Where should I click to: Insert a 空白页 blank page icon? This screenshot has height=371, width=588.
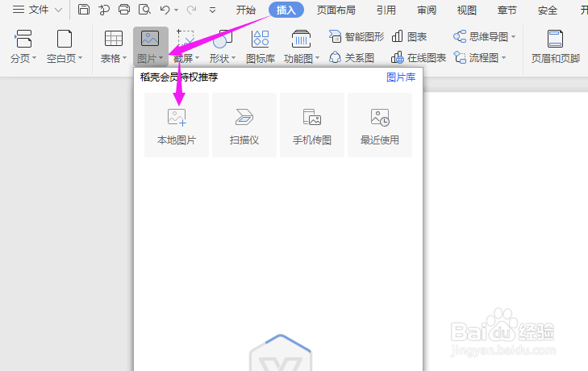[65, 39]
